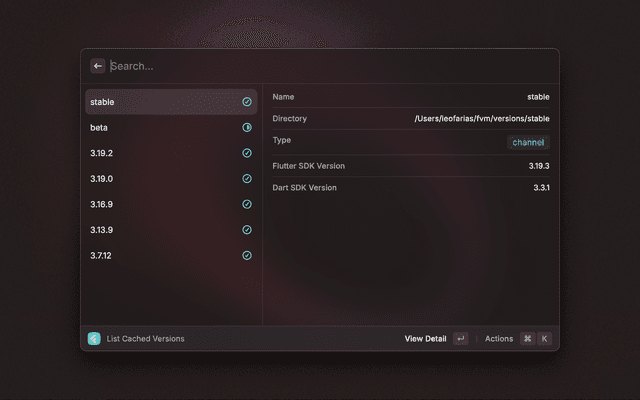Click the K shortcut key badge
This screenshot has width=640, height=400.
click(x=544, y=339)
